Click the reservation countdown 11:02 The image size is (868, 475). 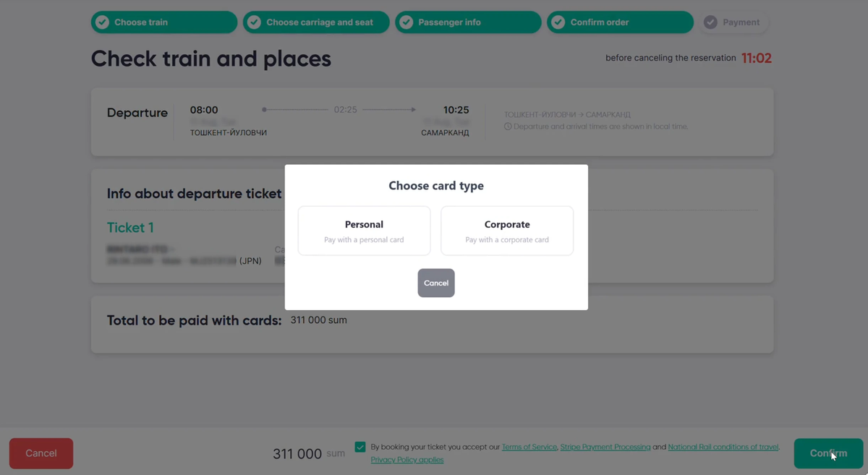[757, 59]
